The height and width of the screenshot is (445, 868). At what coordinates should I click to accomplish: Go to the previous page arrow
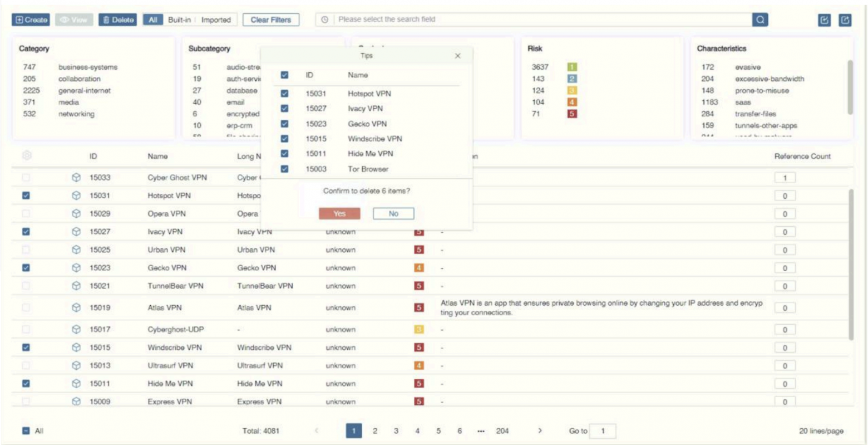pyautogui.click(x=317, y=431)
